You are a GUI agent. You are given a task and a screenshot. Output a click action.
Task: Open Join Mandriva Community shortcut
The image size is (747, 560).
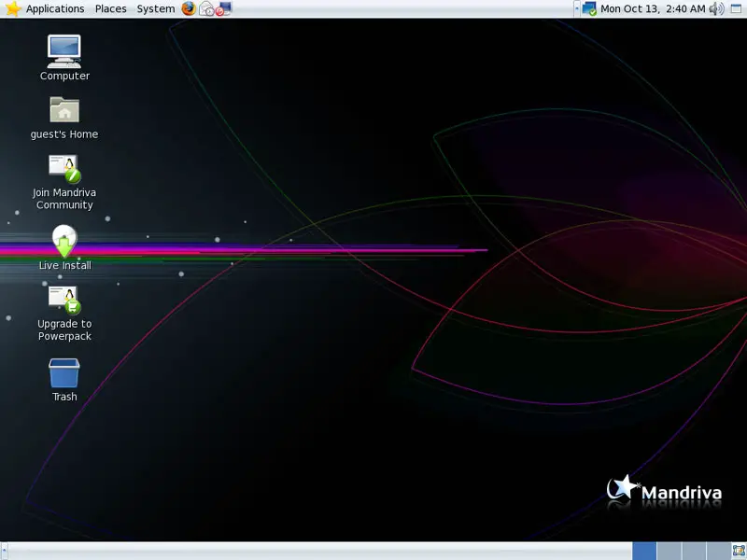(x=64, y=182)
